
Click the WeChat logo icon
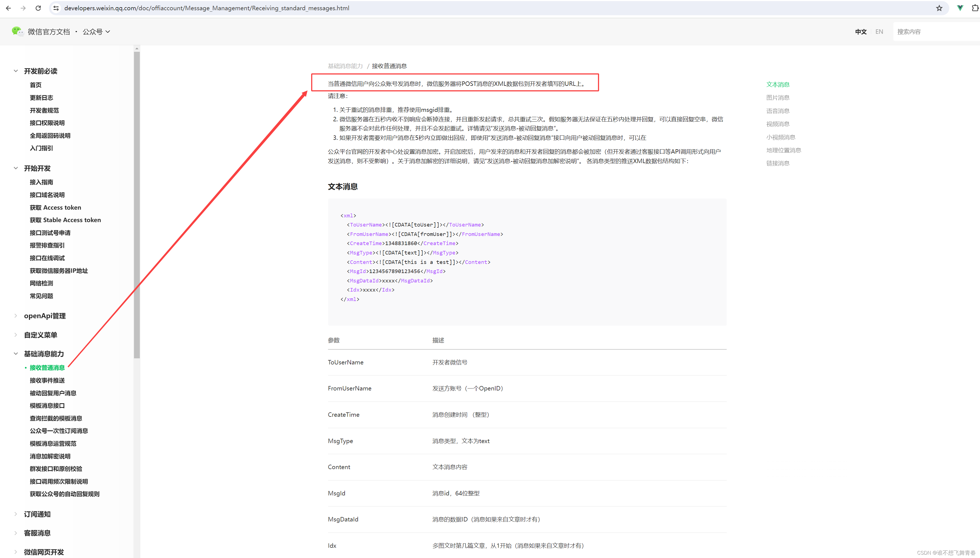point(18,31)
